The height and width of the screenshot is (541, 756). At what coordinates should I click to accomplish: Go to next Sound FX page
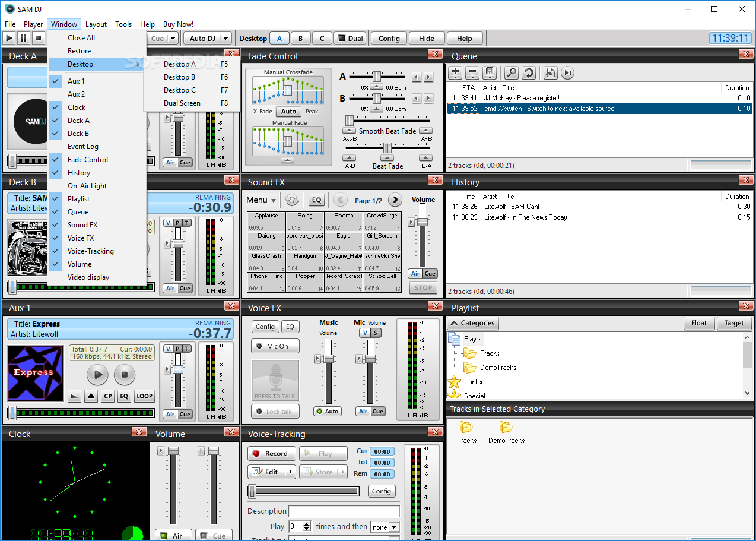coord(395,200)
